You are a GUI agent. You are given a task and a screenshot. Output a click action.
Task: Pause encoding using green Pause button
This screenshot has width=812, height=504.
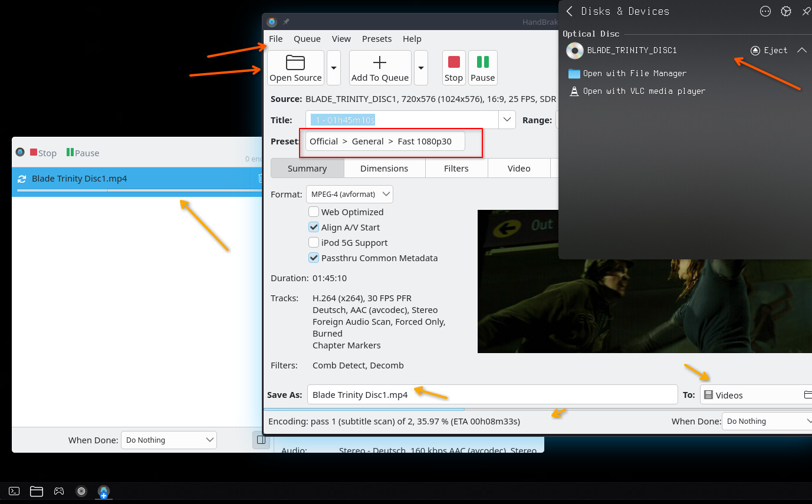[482, 67]
